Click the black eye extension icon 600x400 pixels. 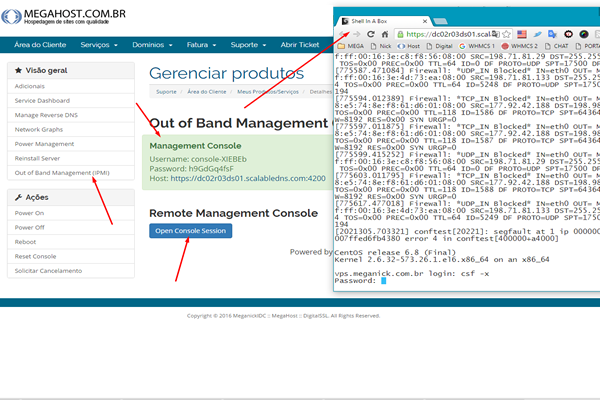click(x=568, y=34)
